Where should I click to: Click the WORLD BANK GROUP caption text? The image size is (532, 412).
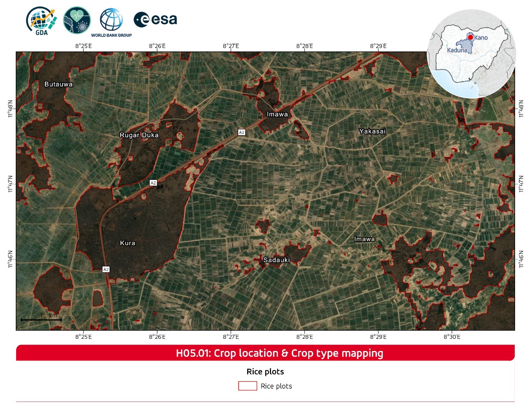[111, 35]
